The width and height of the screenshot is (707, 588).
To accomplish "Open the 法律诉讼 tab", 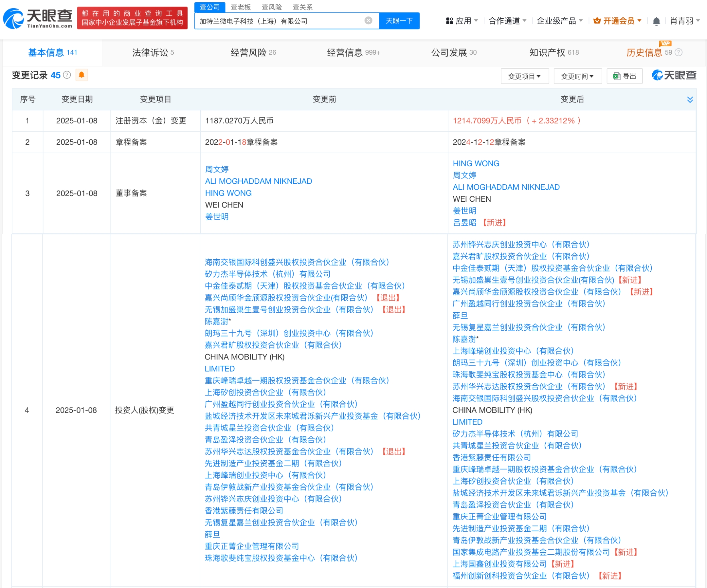I will coord(153,52).
